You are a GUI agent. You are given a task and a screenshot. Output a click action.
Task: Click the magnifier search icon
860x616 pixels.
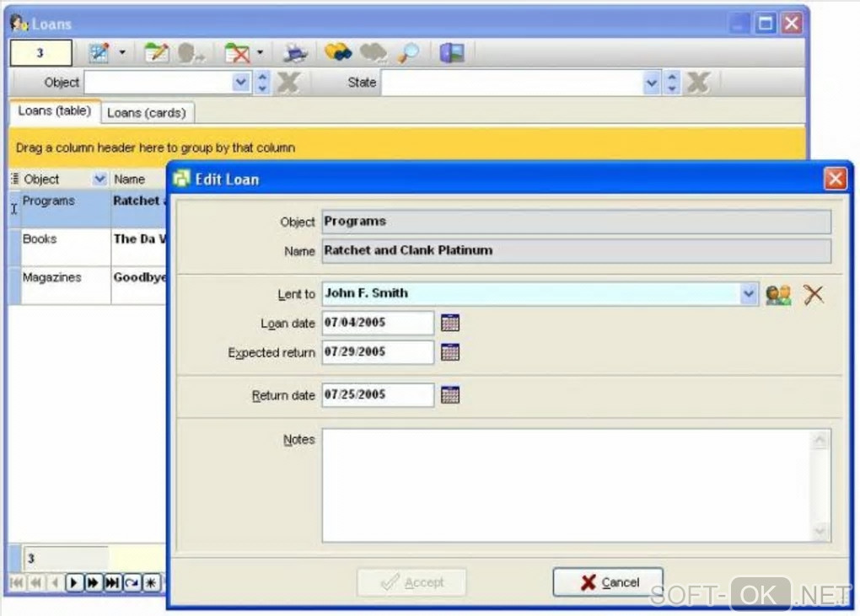tap(409, 53)
